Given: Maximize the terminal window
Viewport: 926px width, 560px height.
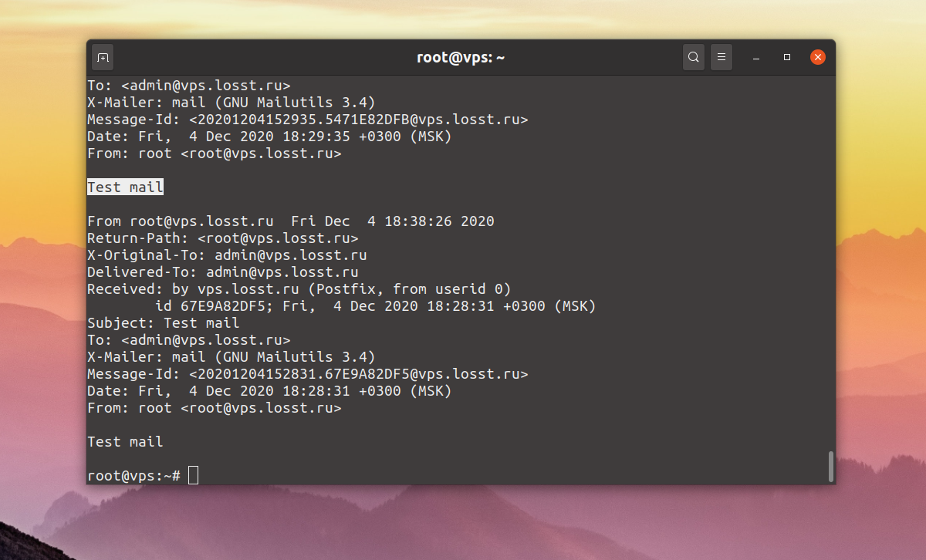Looking at the screenshot, I should click(787, 57).
